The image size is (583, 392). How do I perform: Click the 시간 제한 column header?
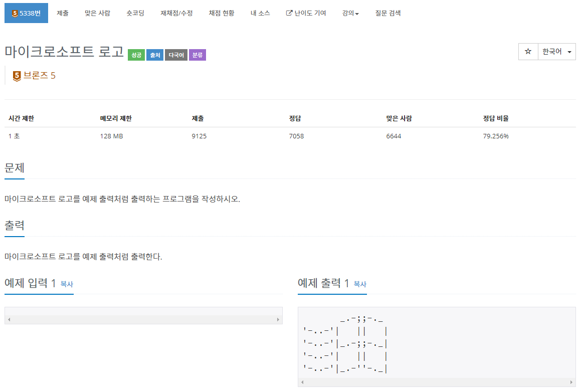pyautogui.click(x=21, y=118)
